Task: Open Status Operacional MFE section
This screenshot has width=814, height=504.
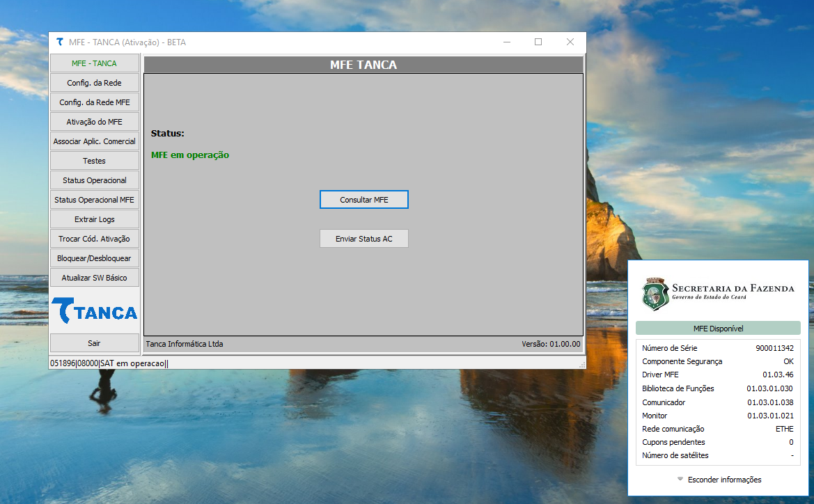Action: click(95, 200)
